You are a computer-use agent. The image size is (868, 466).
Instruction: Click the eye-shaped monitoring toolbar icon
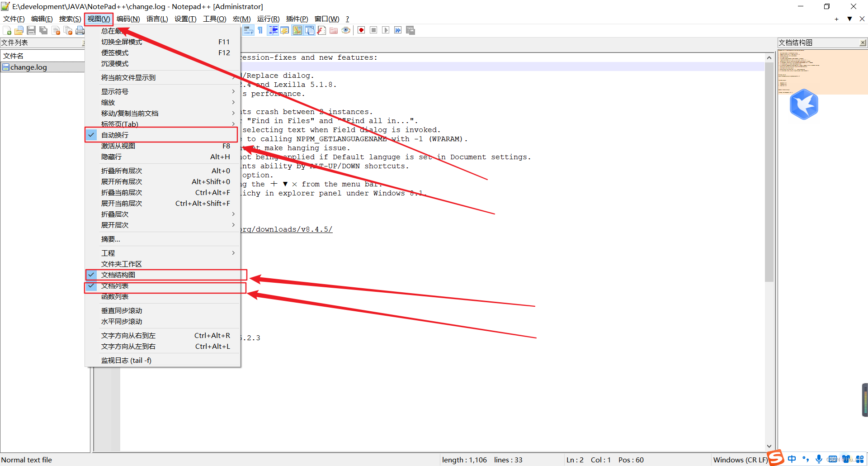pyautogui.click(x=346, y=30)
